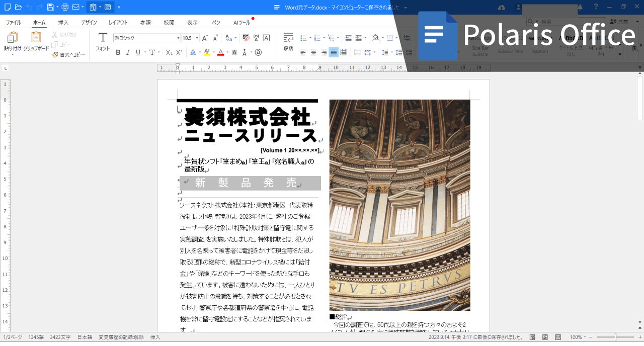The image size is (644, 346).
Task: Click the paragraph shading paint bucket
Action: [375, 38]
